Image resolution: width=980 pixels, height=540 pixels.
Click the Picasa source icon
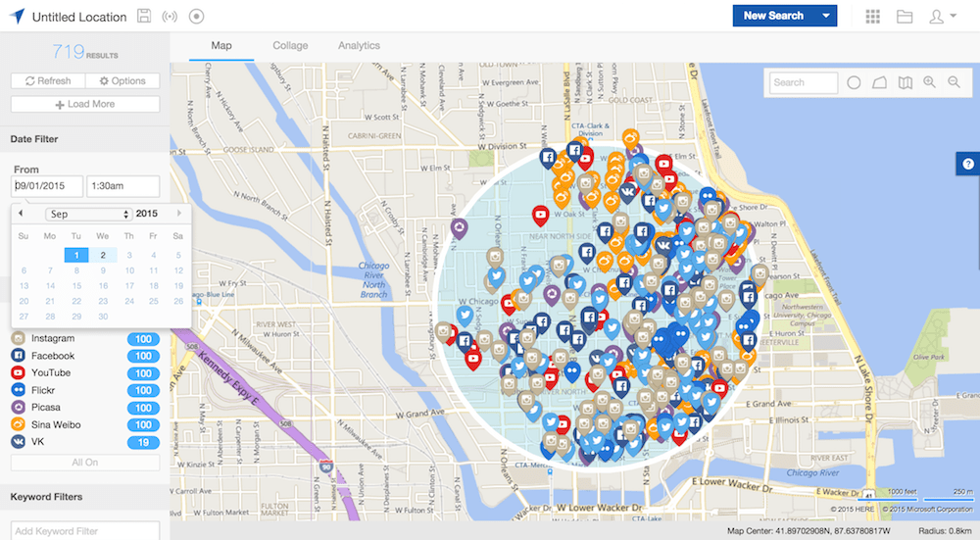point(18,407)
